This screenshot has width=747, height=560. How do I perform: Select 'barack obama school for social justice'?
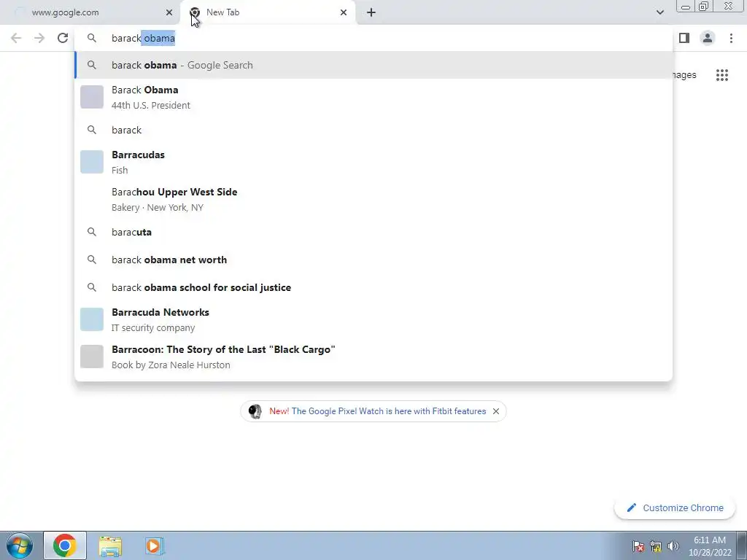[x=373, y=287]
